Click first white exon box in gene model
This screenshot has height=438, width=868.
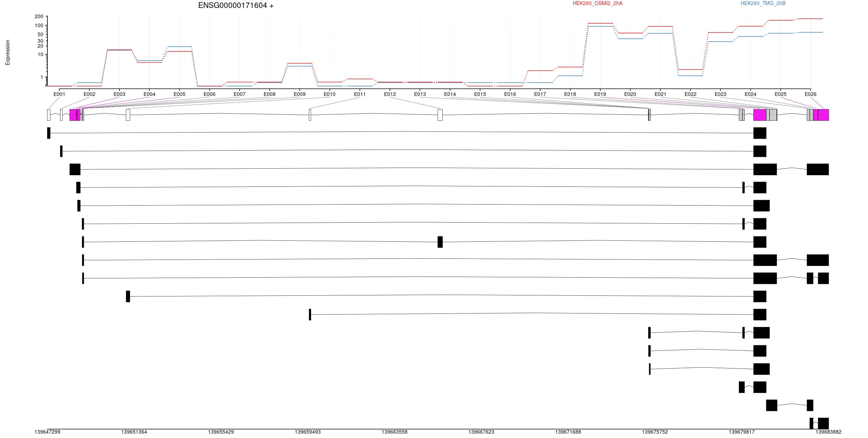tap(49, 115)
